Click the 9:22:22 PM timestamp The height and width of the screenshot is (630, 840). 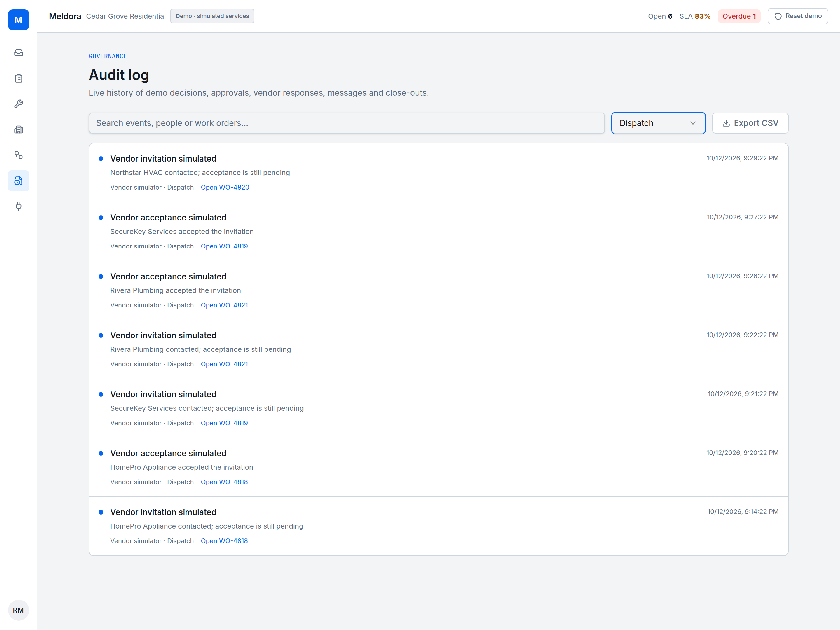pyautogui.click(x=742, y=335)
